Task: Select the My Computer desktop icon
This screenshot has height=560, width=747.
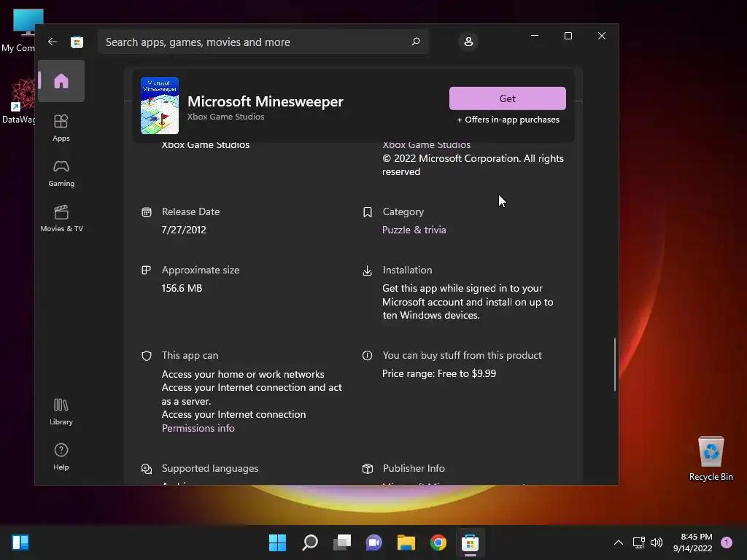Action: 18,31
